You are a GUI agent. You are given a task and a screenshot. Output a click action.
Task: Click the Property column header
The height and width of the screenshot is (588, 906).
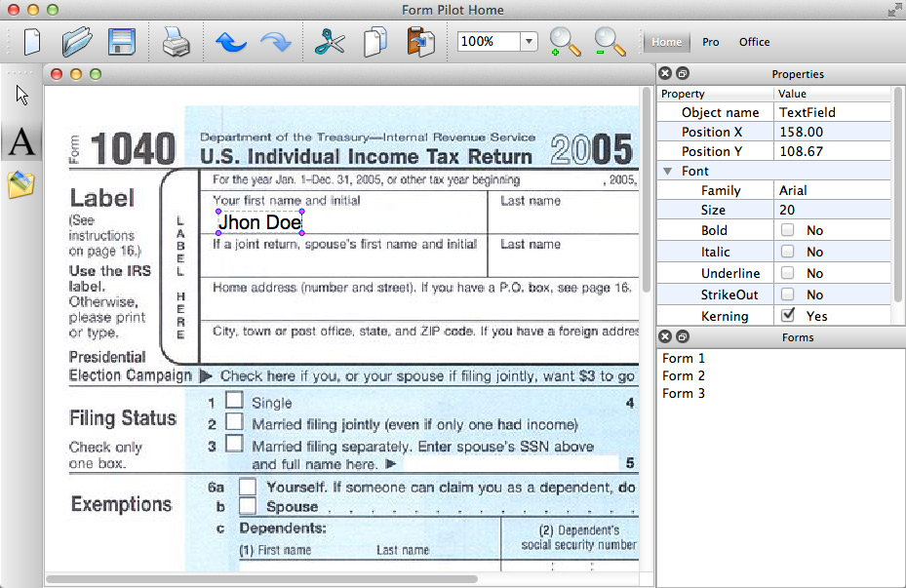coord(715,94)
